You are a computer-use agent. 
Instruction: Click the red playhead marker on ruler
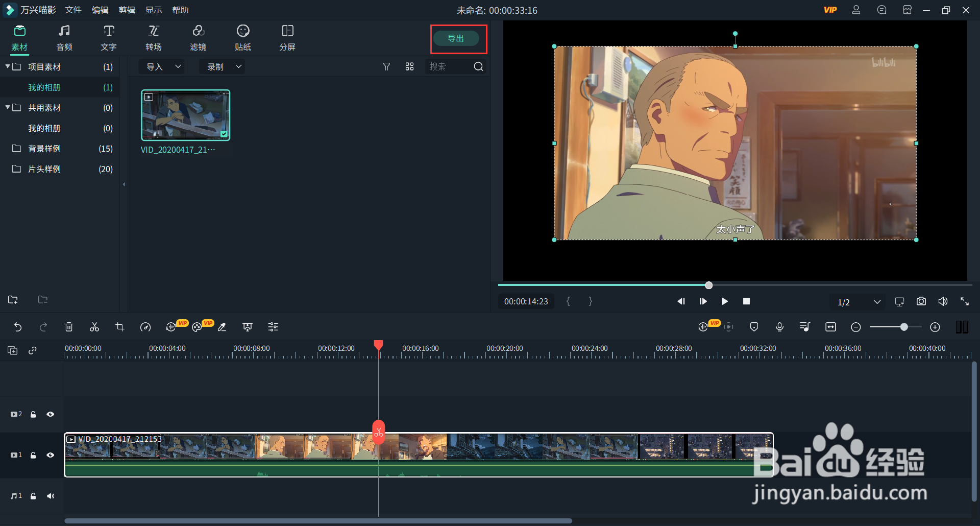[378, 345]
